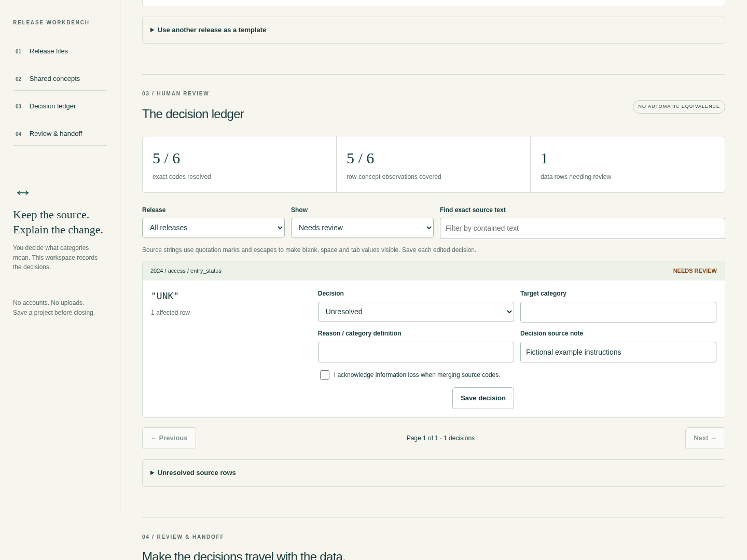This screenshot has width=747, height=560.
Task: Click the Previous page button
Action: (x=169, y=438)
